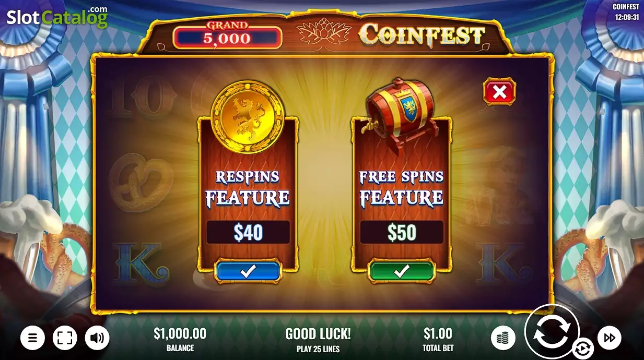Screen dimensions: 644x360
Task: Click the red barrel icon
Action: tap(401, 117)
